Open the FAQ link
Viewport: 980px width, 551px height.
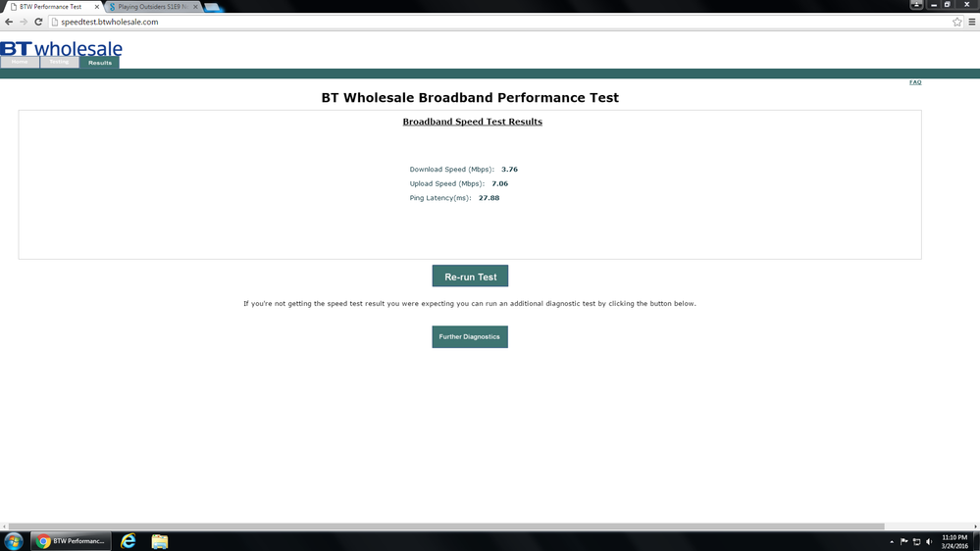point(915,81)
